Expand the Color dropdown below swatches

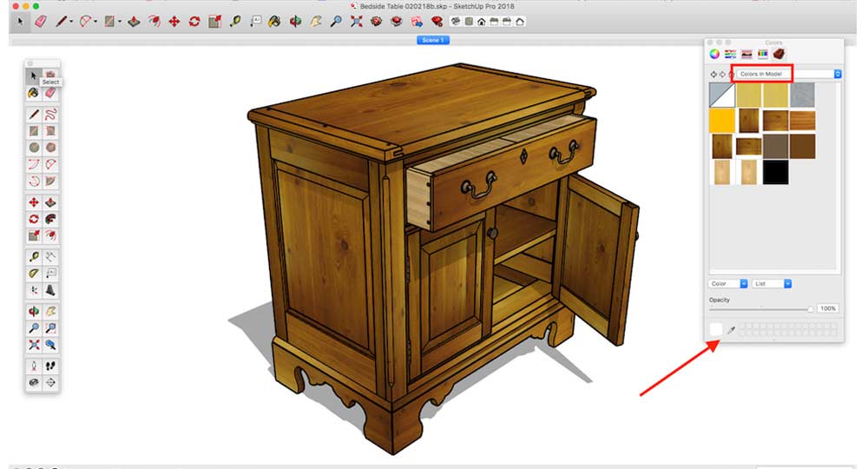(728, 283)
